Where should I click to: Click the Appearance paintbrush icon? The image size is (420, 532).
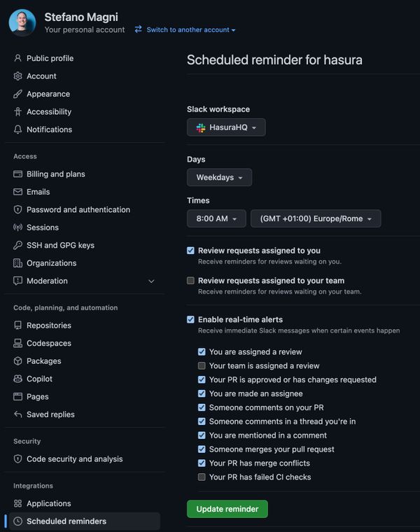18,94
